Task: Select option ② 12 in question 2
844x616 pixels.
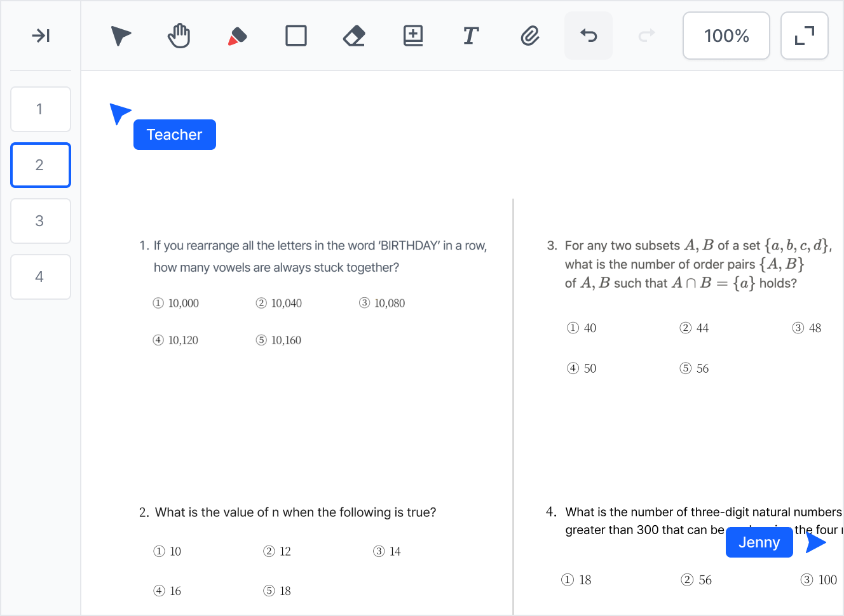Action: pyautogui.click(x=277, y=552)
